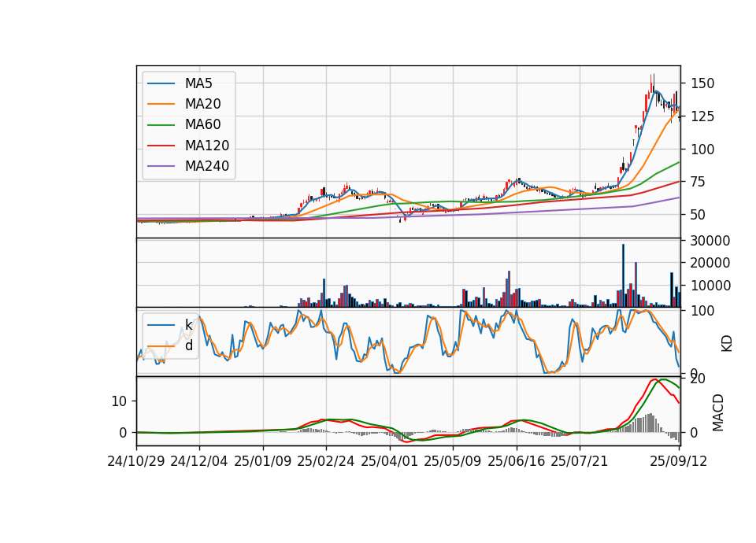Click the 25/09/12 date tick label
Screen dimensions: 756x543
(679, 461)
